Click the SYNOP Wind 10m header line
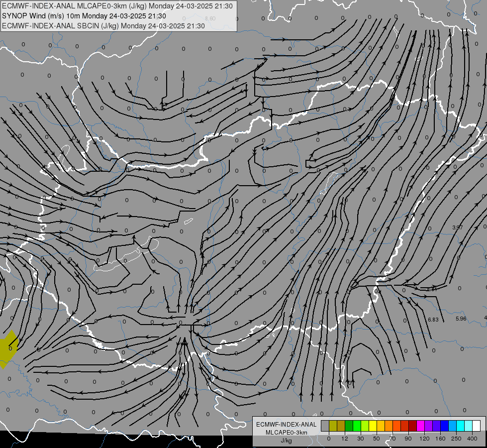 pos(84,16)
